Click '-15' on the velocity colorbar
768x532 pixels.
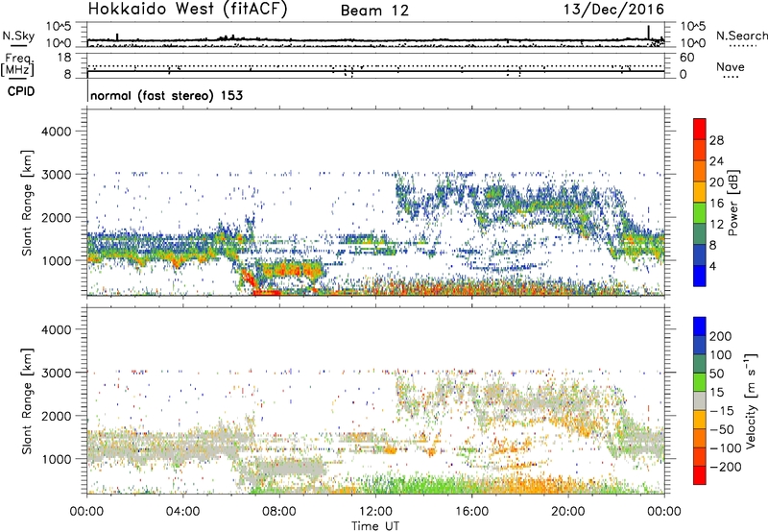tap(722, 410)
